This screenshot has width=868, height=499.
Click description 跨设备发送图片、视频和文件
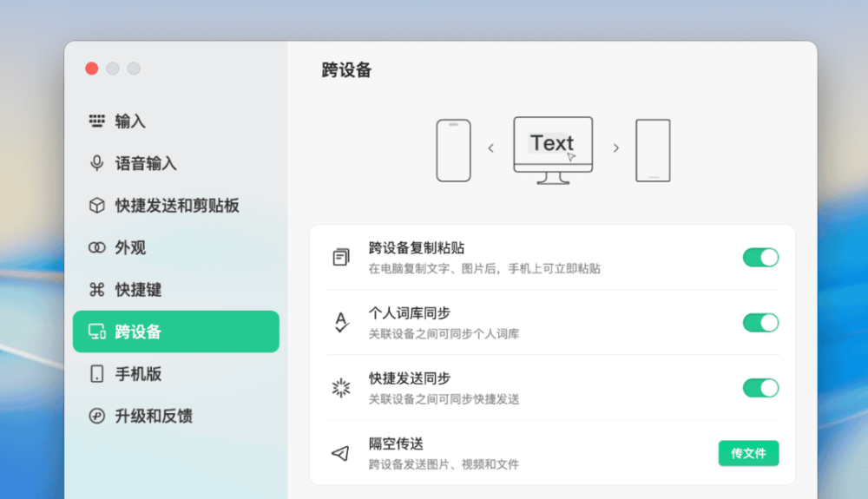(444, 464)
